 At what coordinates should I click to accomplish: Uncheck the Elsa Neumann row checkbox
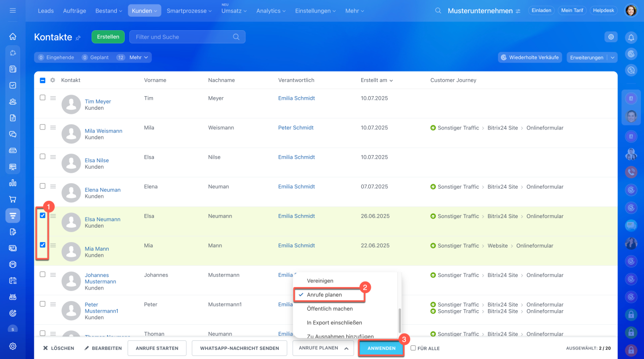click(42, 216)
